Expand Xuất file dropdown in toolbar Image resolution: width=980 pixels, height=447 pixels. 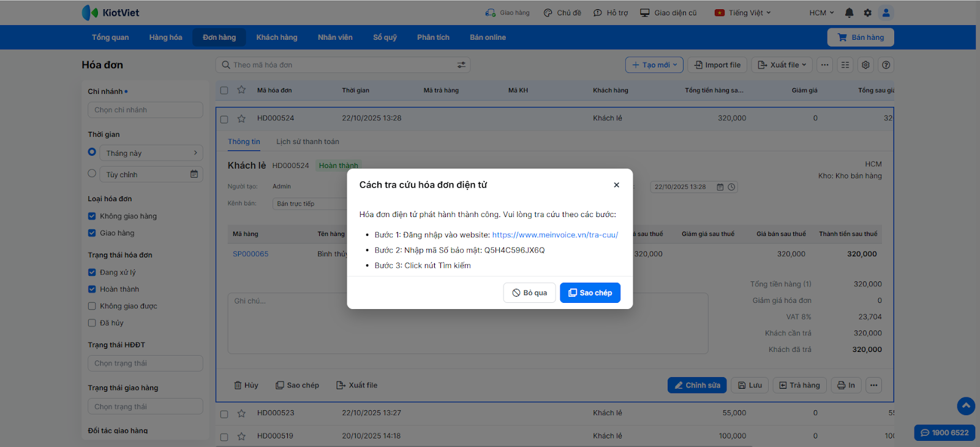pyautogui.click(x=782, y=65)
